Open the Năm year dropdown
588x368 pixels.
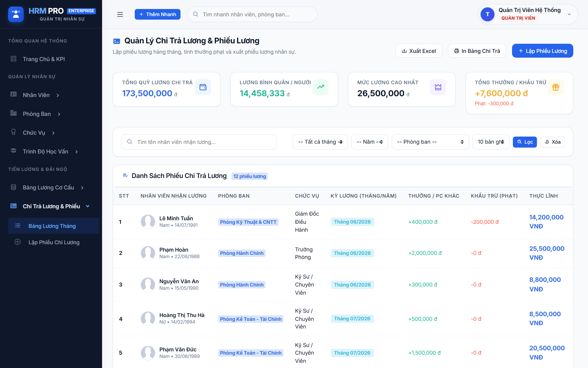tap(370, 142)
